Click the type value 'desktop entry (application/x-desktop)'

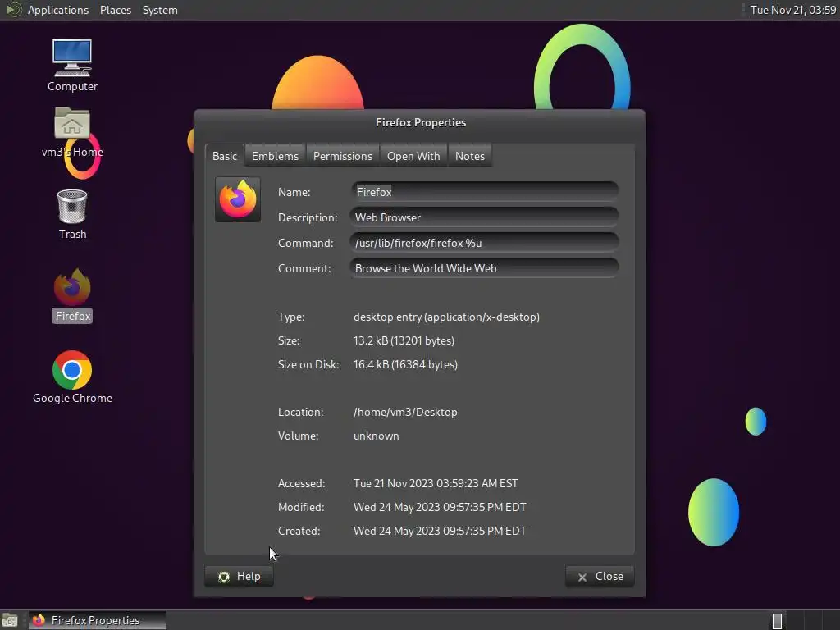click(x=446, y=317)
